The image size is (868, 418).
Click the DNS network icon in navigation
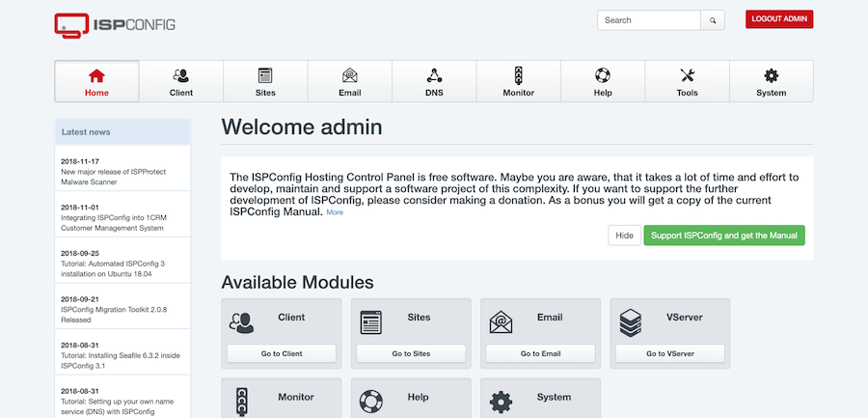tap(434, 75)
